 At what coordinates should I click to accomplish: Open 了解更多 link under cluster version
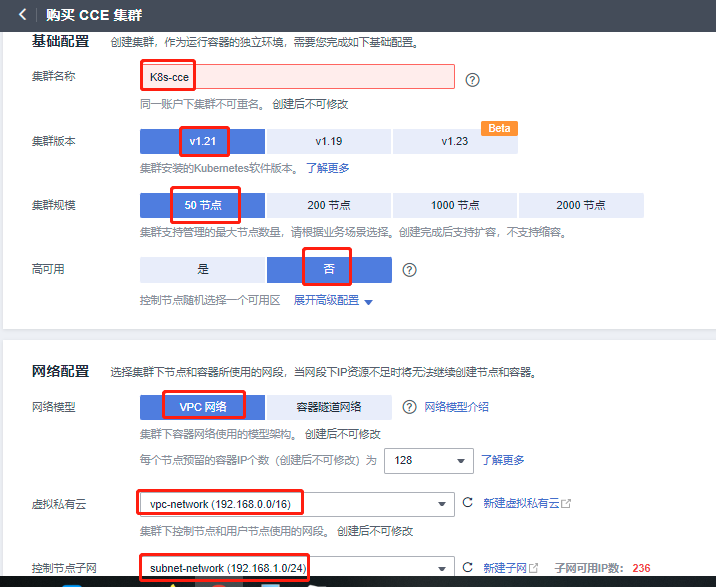[x=327, y=168]
